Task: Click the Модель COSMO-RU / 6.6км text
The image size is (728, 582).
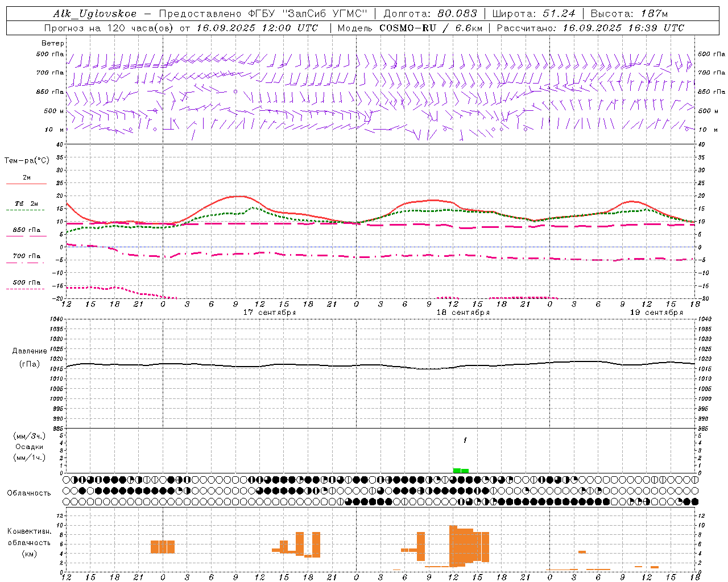Action: (409, 28)
